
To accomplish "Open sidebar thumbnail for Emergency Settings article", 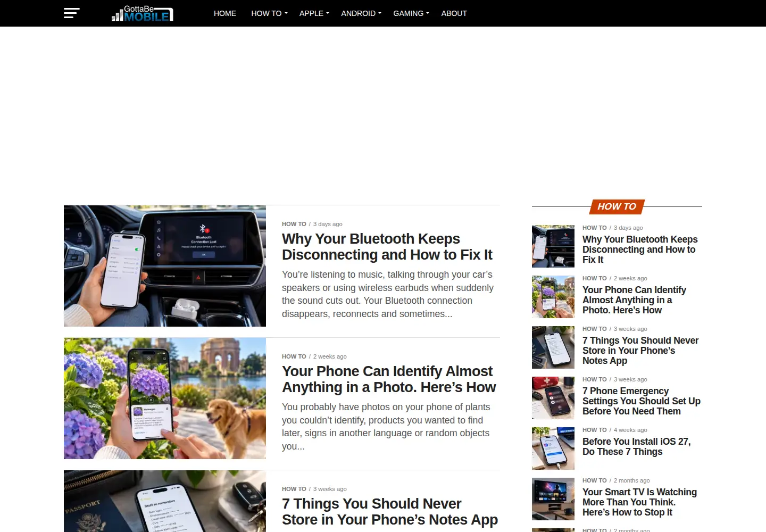I will [x=553, y=398].
